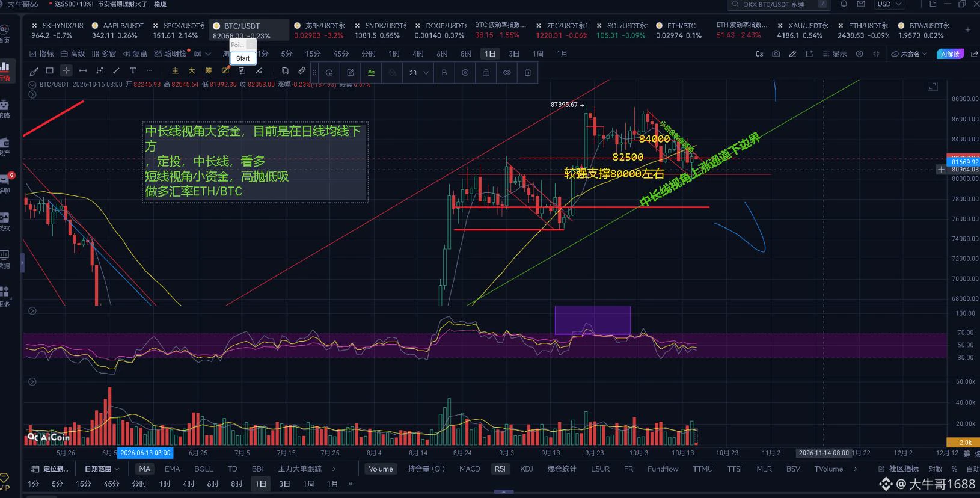The width and height of the screenshot is (980, 498).
Task: Select the rectangle shape tool
Action: [x=50, y=71]
